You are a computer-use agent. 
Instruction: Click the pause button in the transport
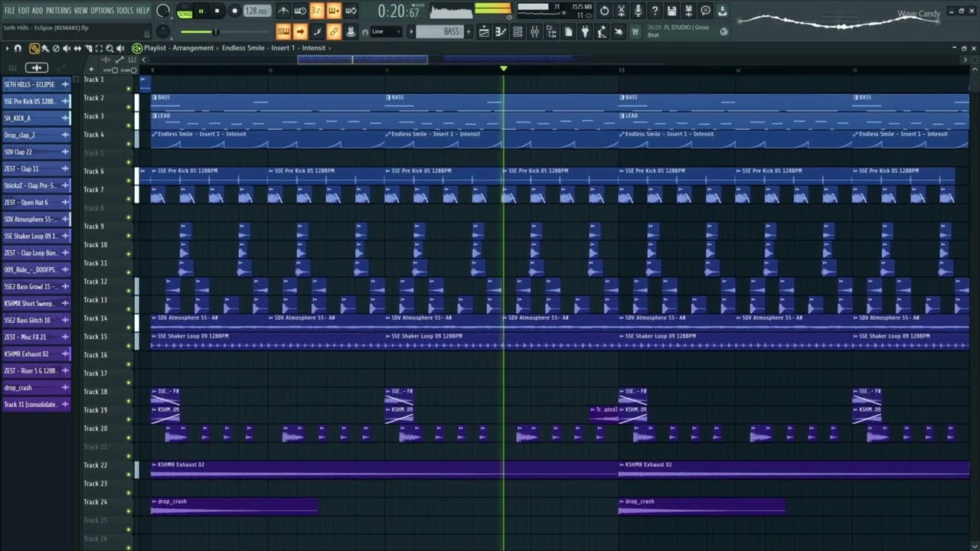point(201,11)
